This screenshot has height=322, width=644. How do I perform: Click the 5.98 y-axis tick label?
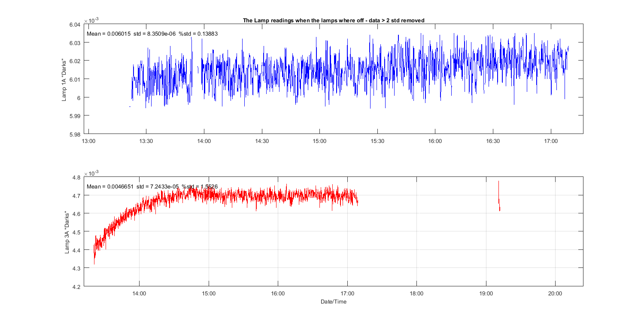point(74,134)
